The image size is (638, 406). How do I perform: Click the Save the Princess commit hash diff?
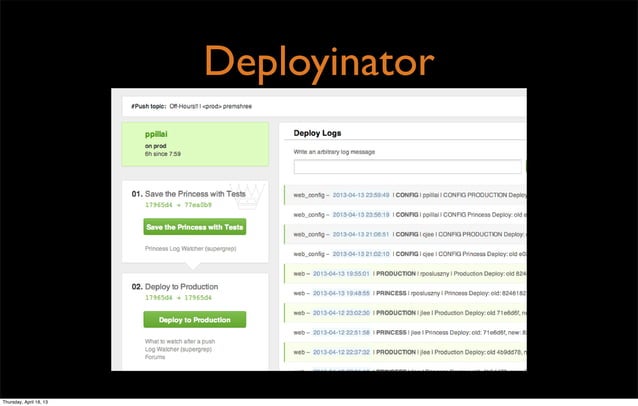(x=178, y=205)
